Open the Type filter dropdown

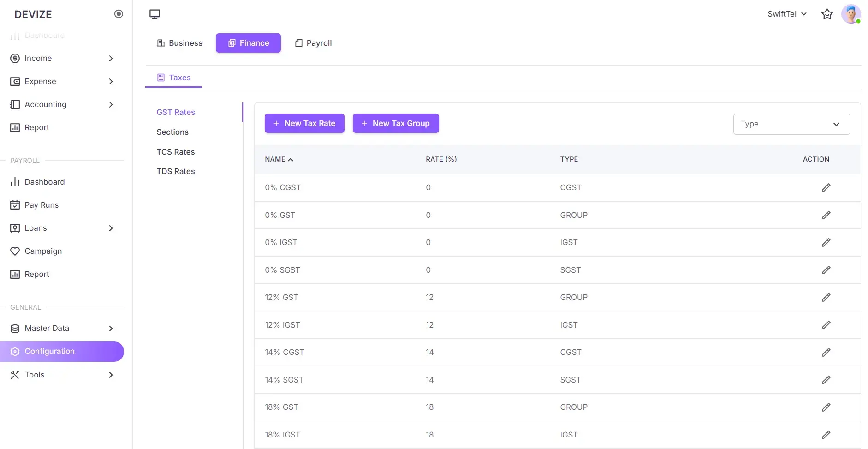click(x=791, y=124)
